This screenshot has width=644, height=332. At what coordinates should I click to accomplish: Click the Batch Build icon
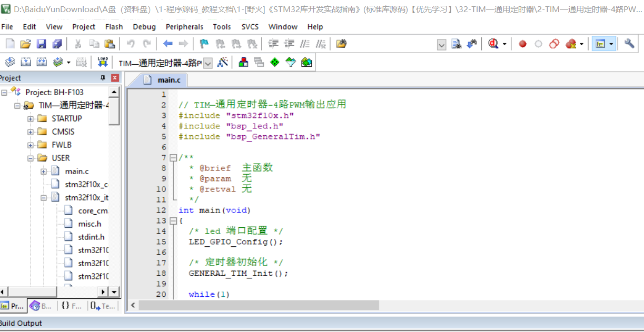pyautogui.click(x=58, y=63)
